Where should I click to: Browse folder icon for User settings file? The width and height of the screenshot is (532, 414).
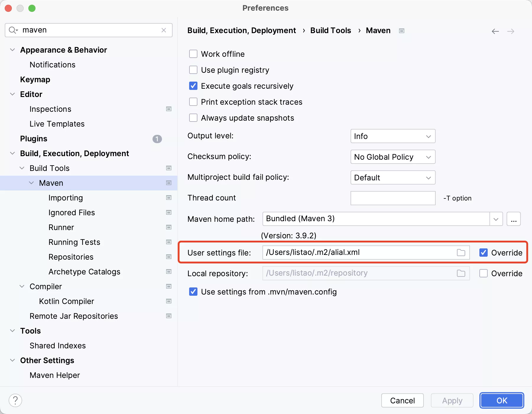(x=461, y=253)
